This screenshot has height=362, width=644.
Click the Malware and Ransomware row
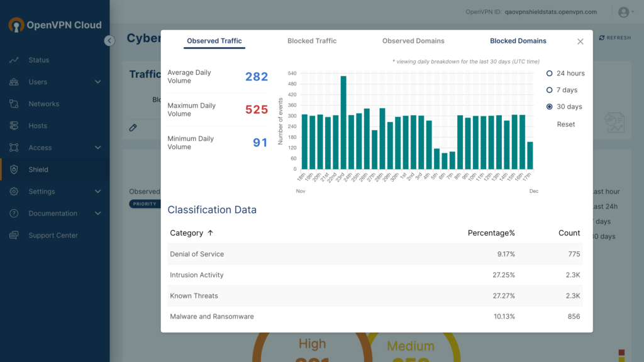[375, 317]
